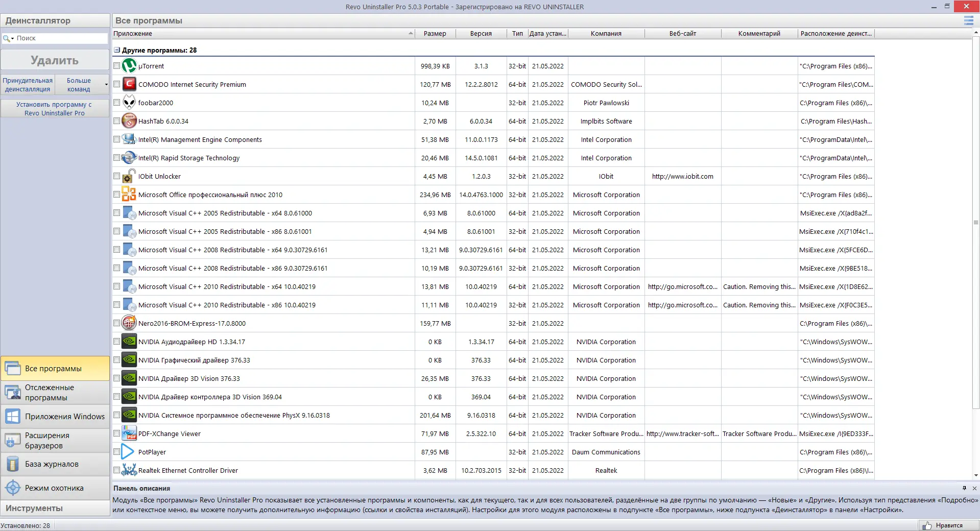The width and height of the screenshot is (980, 531).
Task: Sort by the Тип column header
Action: pyautogui.click(x=517, y=34)
